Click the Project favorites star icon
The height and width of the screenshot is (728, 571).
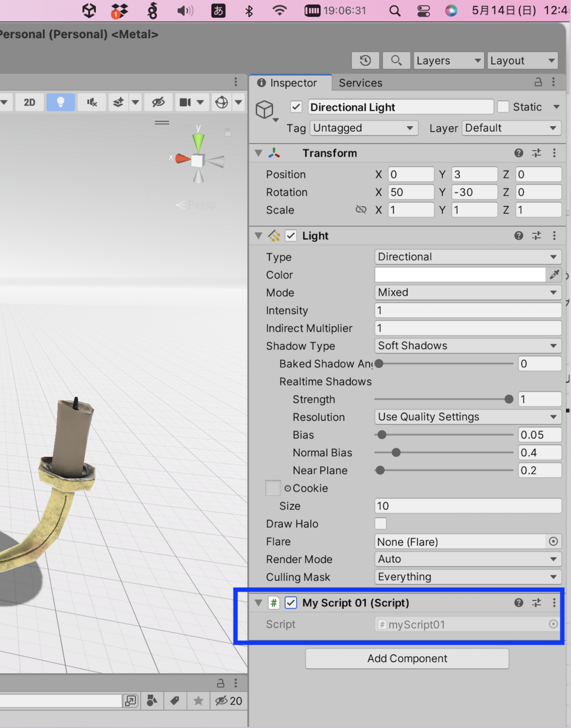[198, 701]
